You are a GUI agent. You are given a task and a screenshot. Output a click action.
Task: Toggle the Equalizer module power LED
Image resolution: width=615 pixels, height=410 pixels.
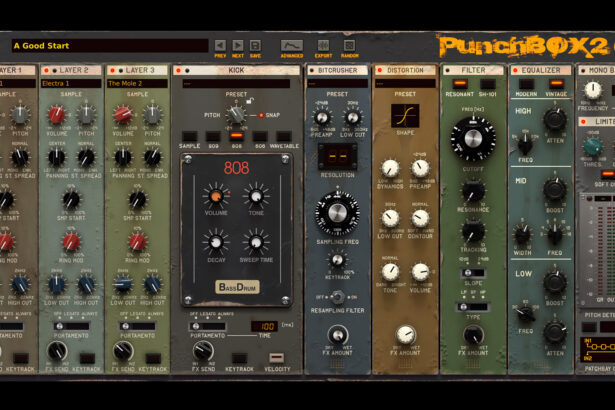click(515, 71)
